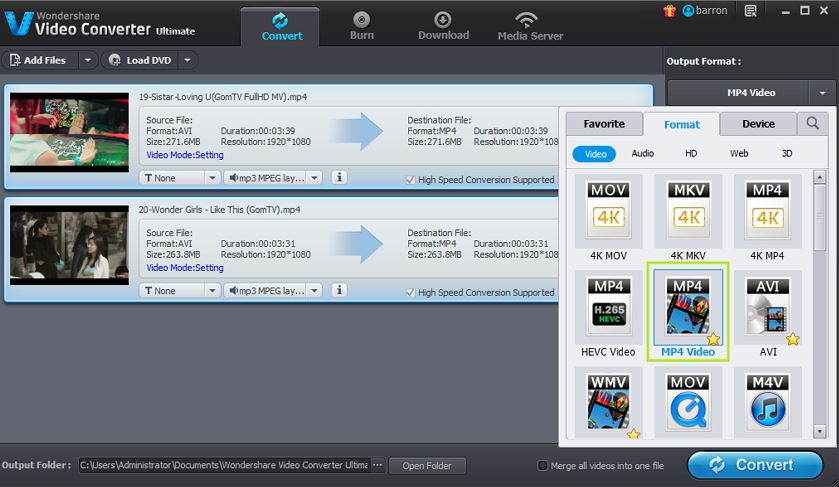This screenshot has height=487, width=839.
Task: Click the star on MP4 Video format
Action: point(713,339)
